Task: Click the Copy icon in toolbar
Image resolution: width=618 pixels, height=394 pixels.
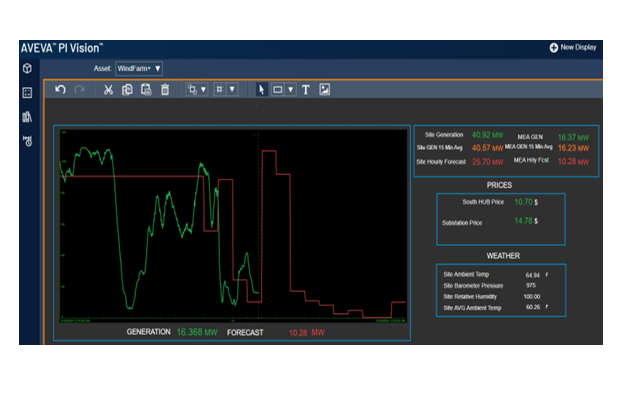Action: pyautogui.click(x=127, y=90)
